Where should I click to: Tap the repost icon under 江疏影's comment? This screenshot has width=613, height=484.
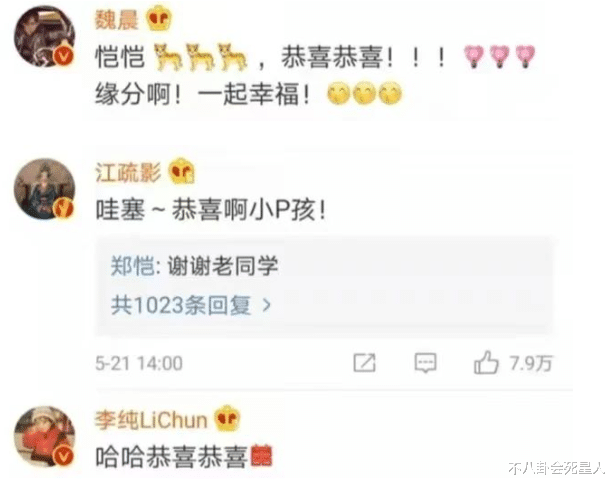point(364,363)
